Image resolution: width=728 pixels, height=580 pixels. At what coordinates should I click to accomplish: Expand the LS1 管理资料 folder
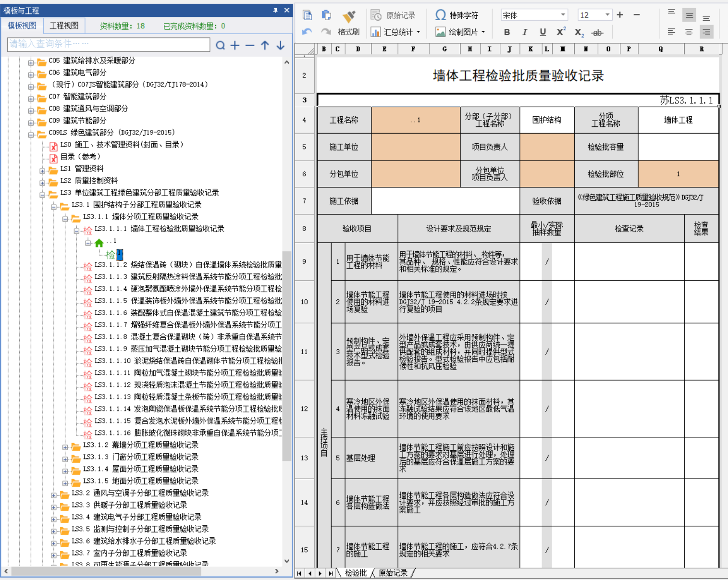coord(42,171)
